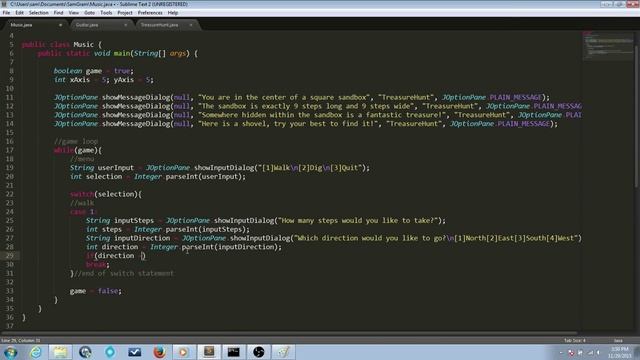The image size is (640, 360).
Task: Close the Guitar.java tab
Action: point(125,25)
